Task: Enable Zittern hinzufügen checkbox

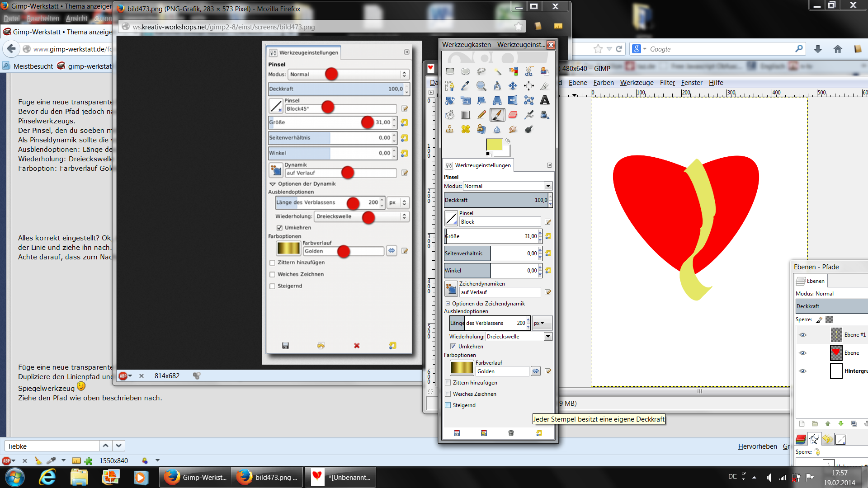Action: pyautogui.click(x=448, y=383)
